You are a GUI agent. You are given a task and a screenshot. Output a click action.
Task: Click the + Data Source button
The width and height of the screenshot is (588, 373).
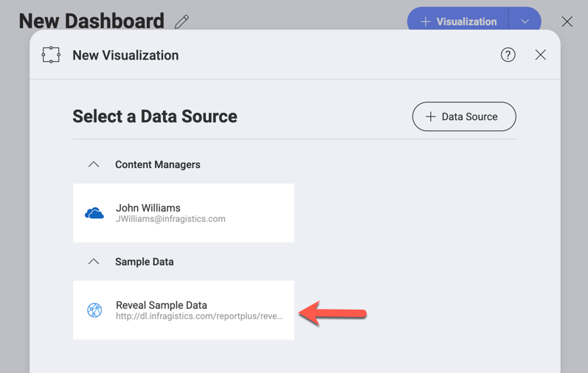[x=464, y=116]
